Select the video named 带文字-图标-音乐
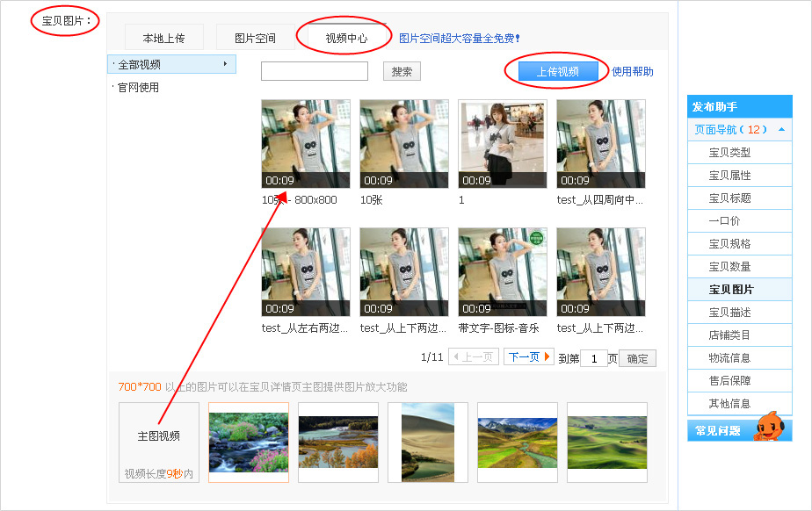The height and width of the screenshot is (511, 812). (x=502, y=271)
